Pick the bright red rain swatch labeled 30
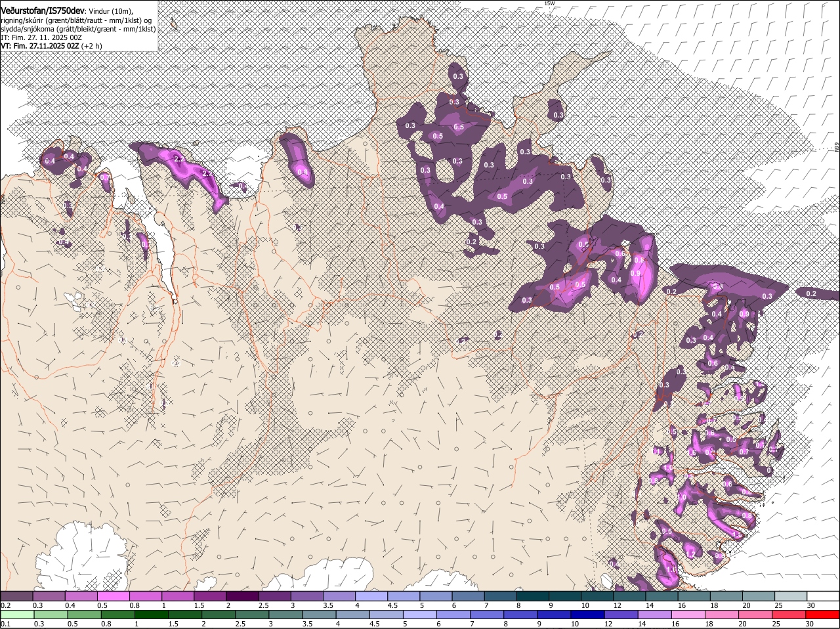This screenshot has width=840, height=629. point(822,615)
